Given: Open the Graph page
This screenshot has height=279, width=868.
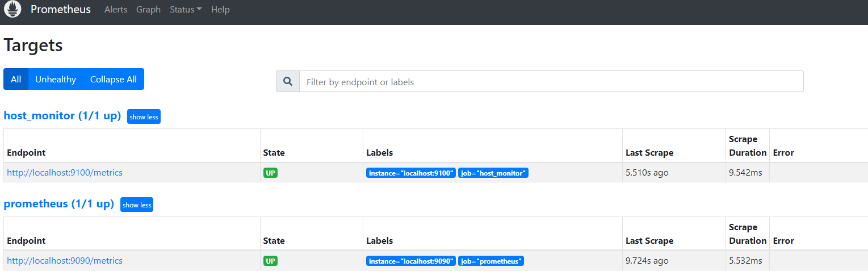Looking at the screenshot, I should pyautogui.click(x=148, y=10).
